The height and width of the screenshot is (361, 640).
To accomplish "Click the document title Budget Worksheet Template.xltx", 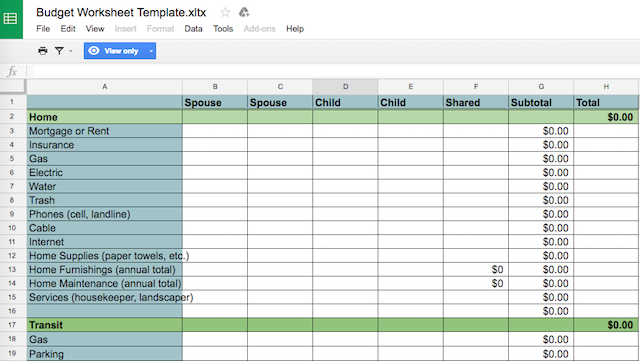I will click(x=121, y=13).
